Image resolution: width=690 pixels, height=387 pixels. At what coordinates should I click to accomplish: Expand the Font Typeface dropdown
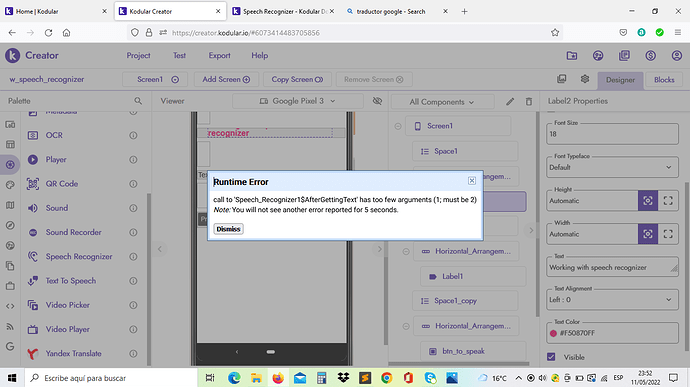[612, 167]
